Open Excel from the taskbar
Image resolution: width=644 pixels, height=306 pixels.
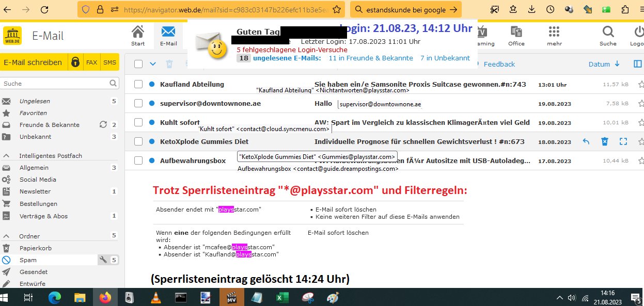(x=281, y=297)
